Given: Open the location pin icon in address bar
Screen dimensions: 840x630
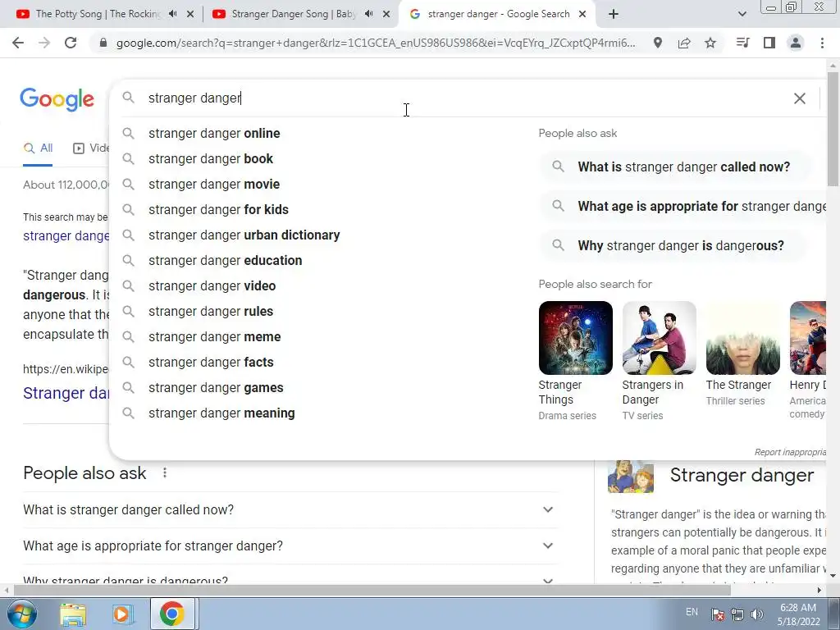Looking at the screenshot, I should 658,43.
